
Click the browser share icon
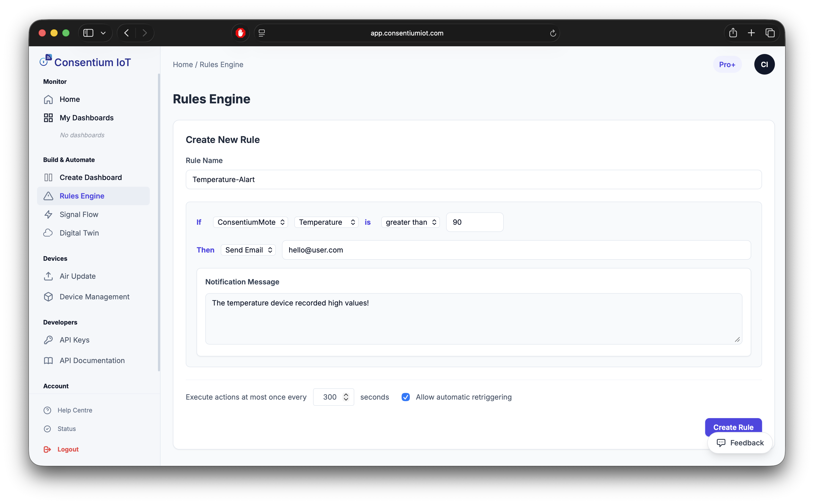[x=733, y=33]
